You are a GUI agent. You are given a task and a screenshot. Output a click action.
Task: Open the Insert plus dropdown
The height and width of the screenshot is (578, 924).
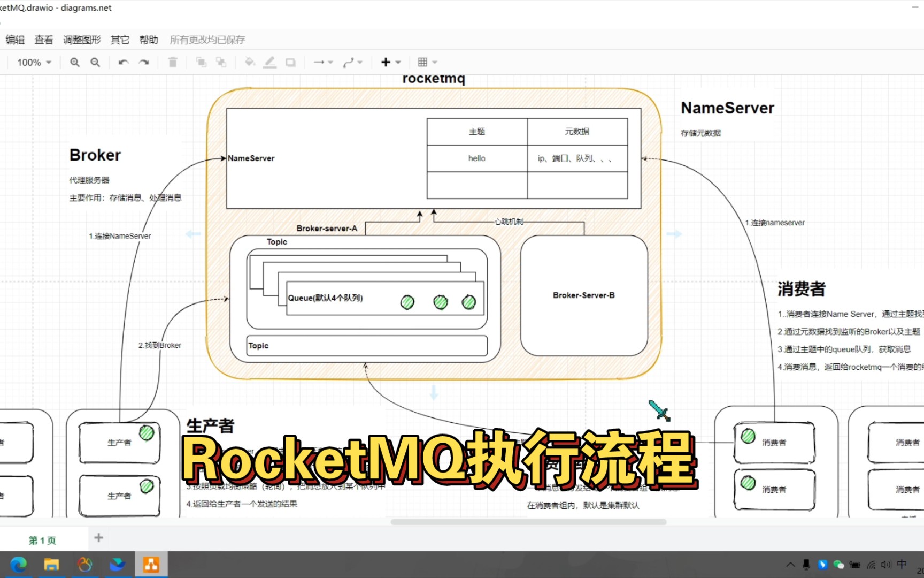coord(390,62)
